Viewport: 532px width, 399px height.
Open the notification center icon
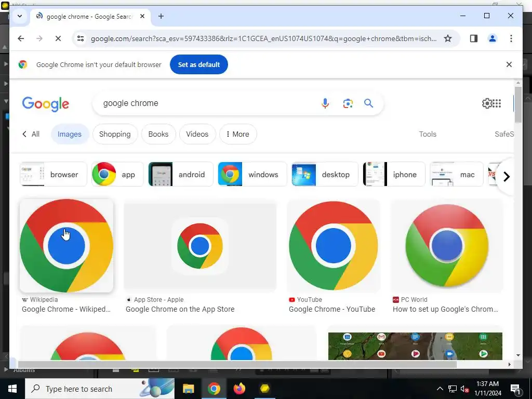pos(515,389)
